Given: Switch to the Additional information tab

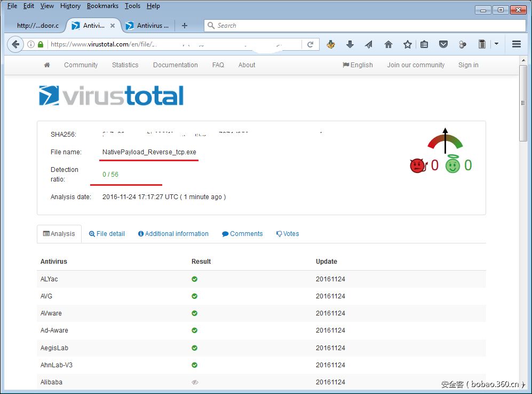Looking at the screenshot, I should pyautogui.click(x=173, y=234).
